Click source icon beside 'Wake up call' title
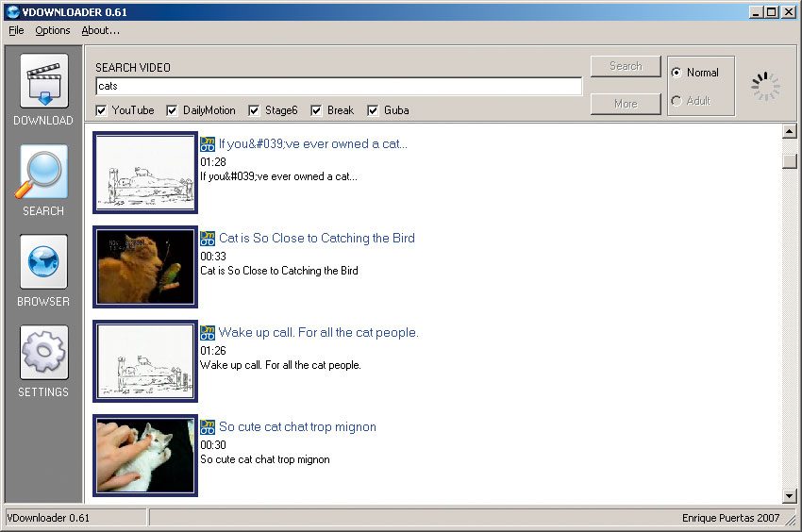This screenshot has width=802, height=532. pos(208,333)
